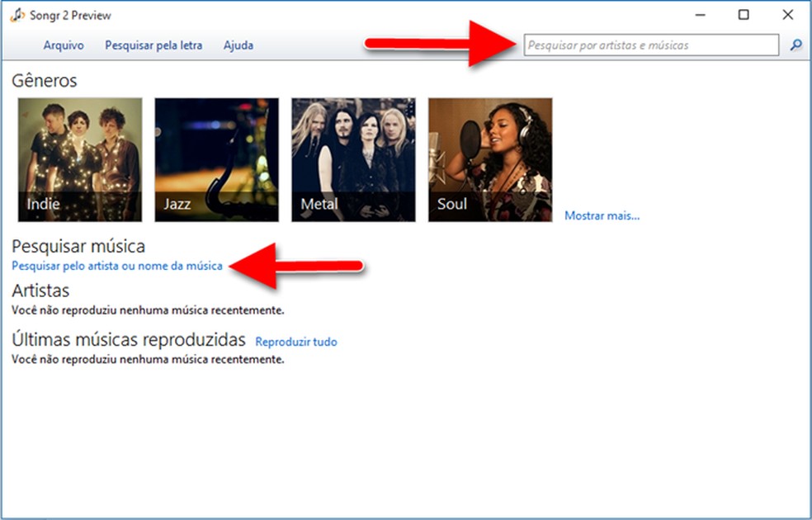812x520 pixels.
Task: Click Pesquisar pelo artista ou nome da música
Action: pos(117,266)
